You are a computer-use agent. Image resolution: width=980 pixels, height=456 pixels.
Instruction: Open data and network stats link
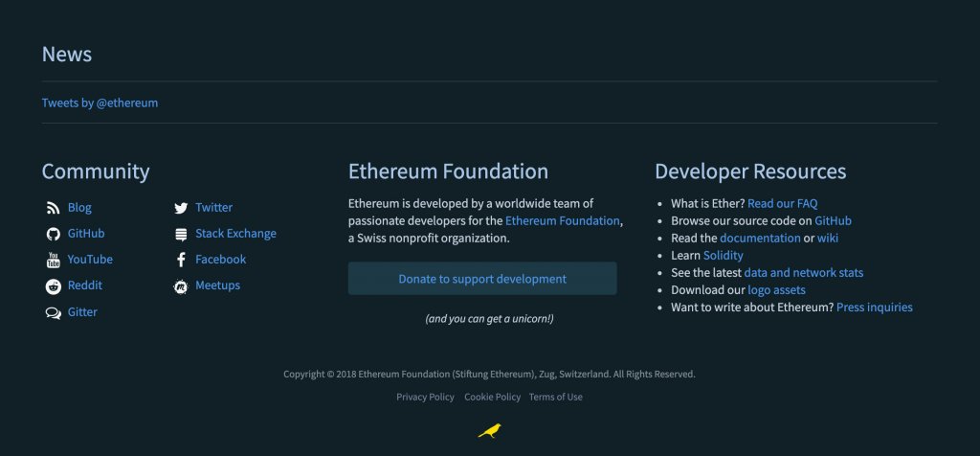click(803, 272)
